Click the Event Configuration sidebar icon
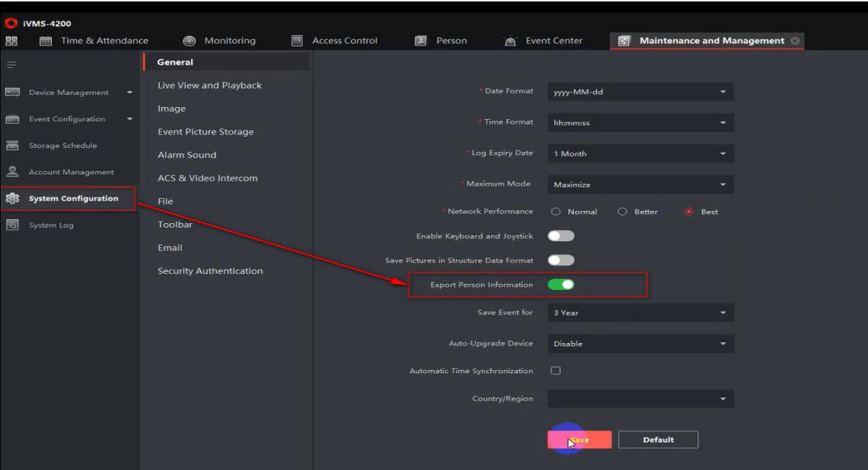The width and height of the screenshot is (868, 470). [12, 119]
